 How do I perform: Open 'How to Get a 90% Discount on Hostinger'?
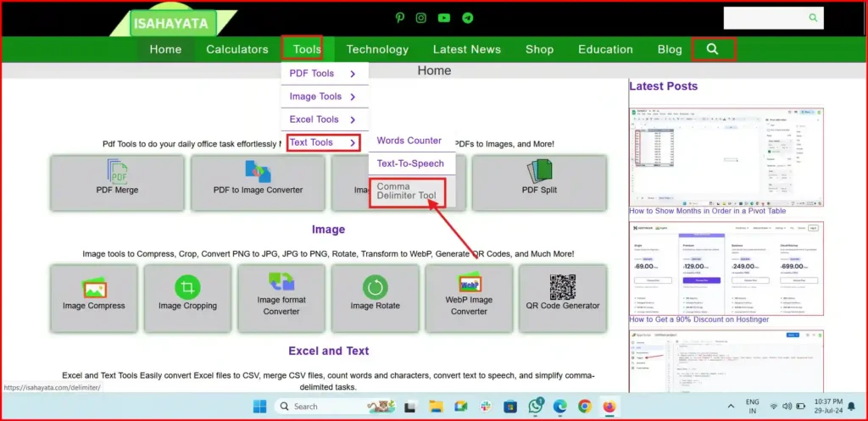pyautogui.click(x=699, y=319)
